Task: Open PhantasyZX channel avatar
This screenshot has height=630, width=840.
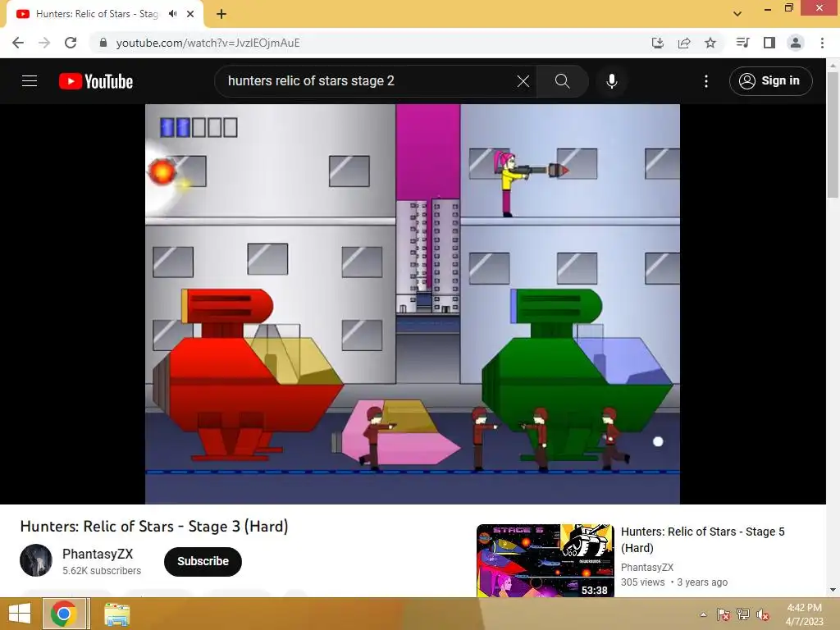Action: (36, 560)
